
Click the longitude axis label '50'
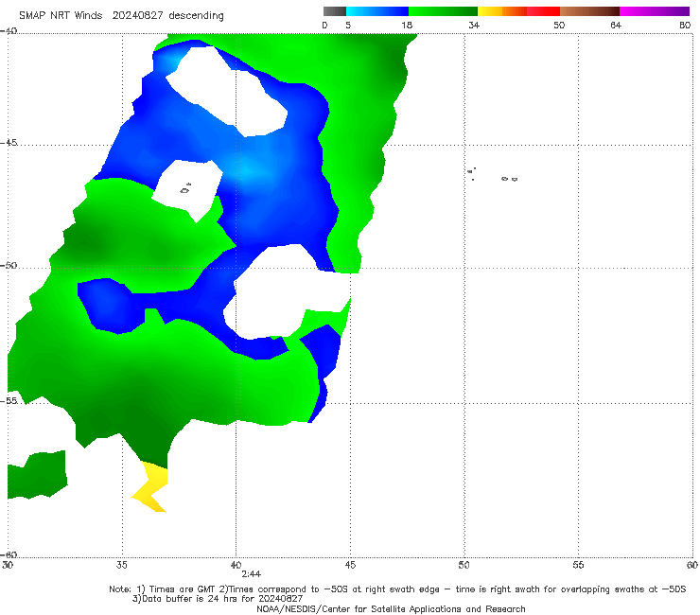(464, 566)
